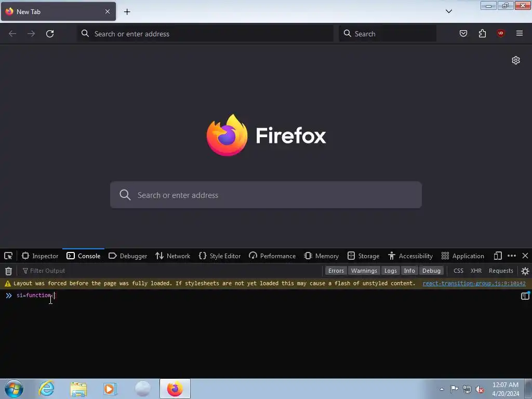Image resolution: width=532 pixels, height=399 pixels.
Task: Open Windows Media Player from taskbar
Action: click(x=110, y=389)
